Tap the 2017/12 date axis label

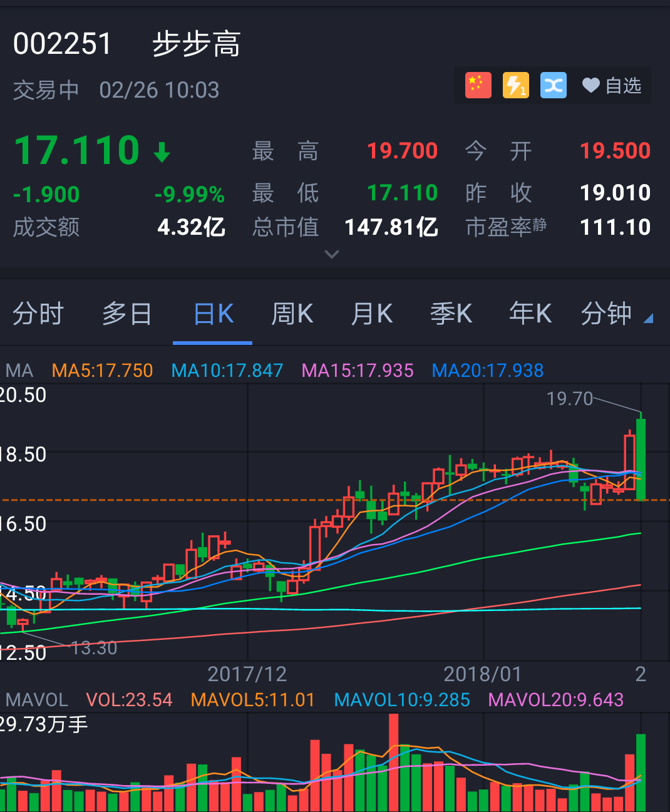click(247, 674)
